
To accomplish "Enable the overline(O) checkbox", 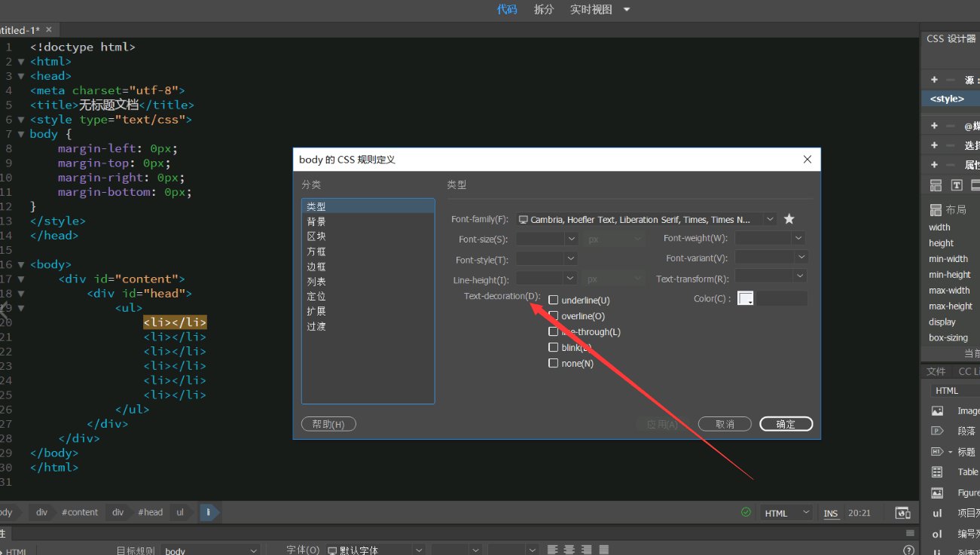I will click(x=554, y=316).
